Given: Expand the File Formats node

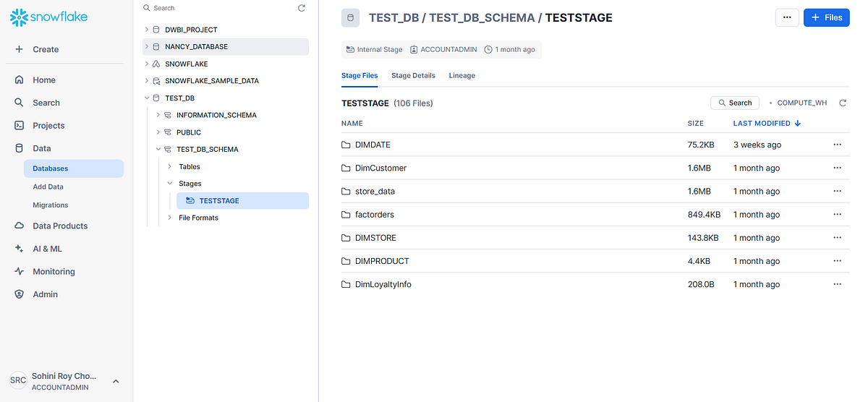Looking at the screenshot, I should click(x=170, y=218).
